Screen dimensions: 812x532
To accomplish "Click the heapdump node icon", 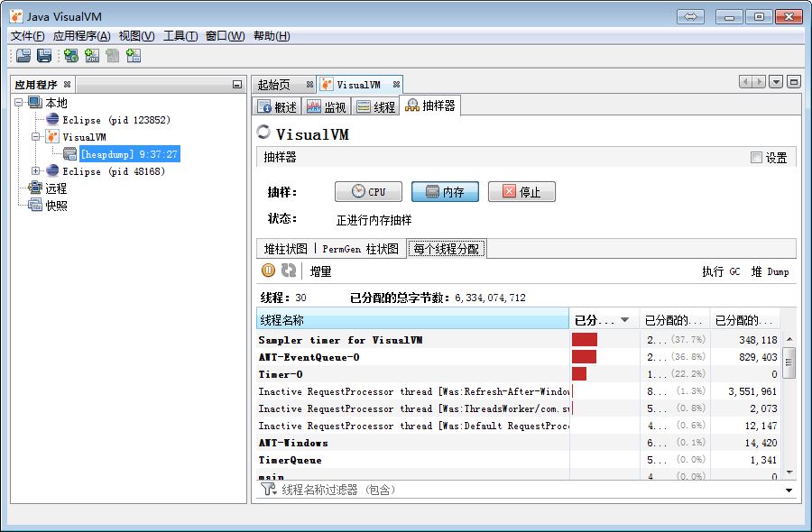I will click(69, 153).
